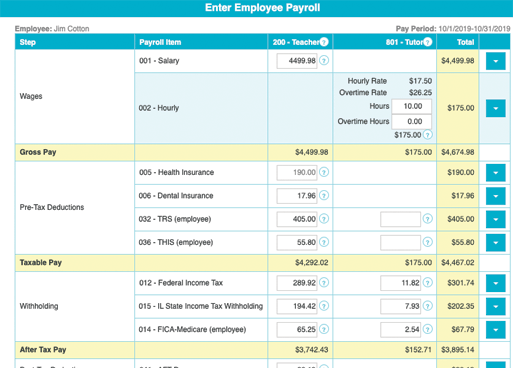Expand dropdown for Federal Income Tax row

click(x=496, y=283)
